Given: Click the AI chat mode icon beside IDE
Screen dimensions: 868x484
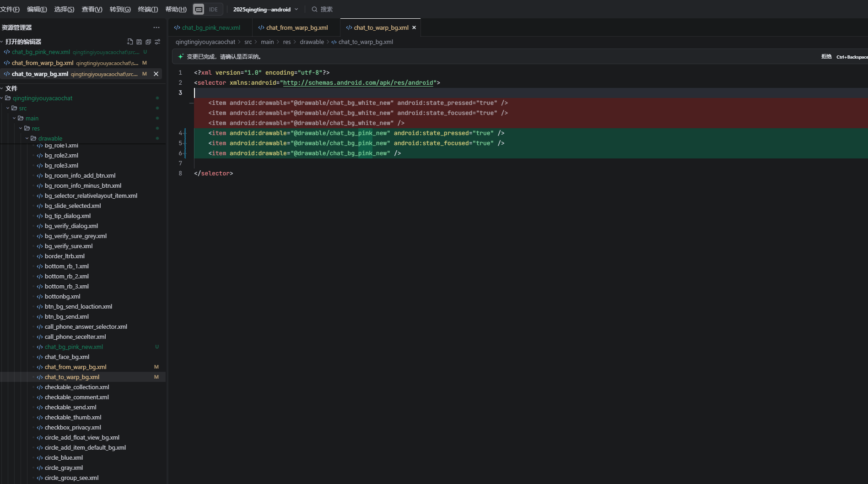Looking at the screenshot, I should [199, 9].
